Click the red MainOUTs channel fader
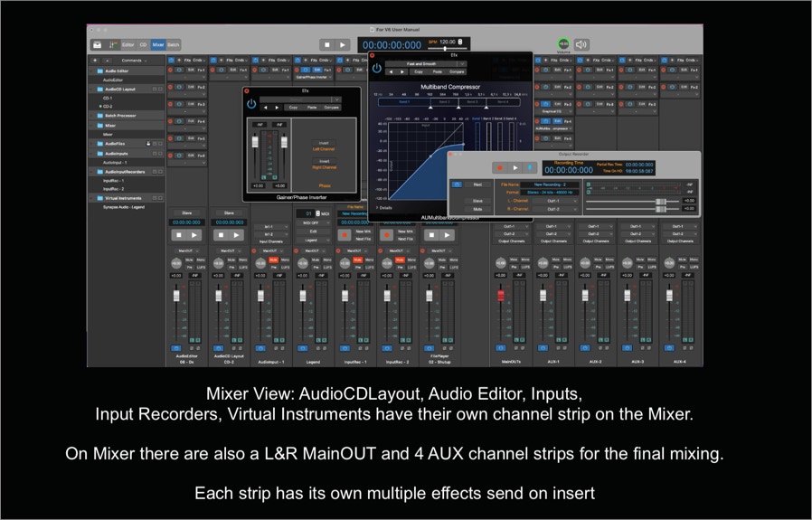Screen dimensions: 812x520 tap(500, 295)
